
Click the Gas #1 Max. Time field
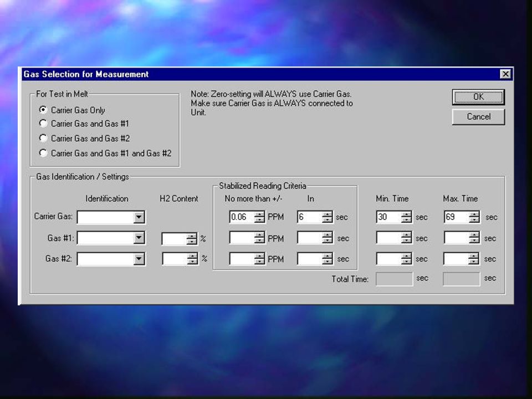(457, 238)
